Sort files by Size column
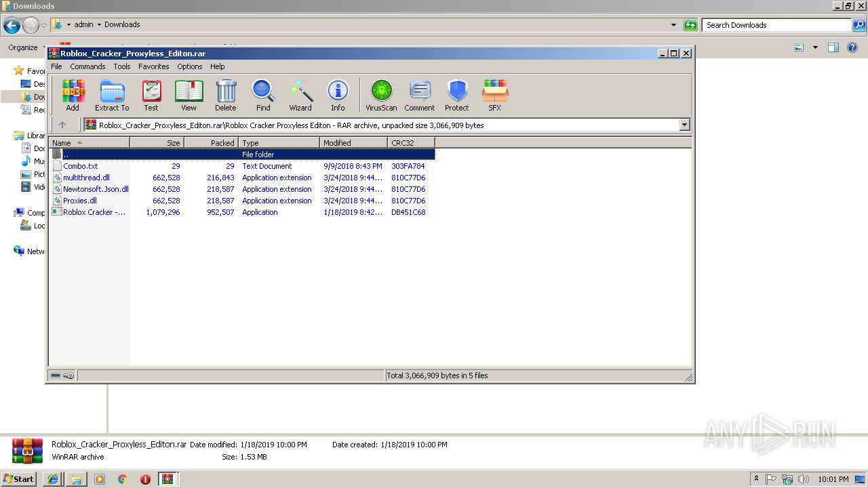 click(x=157, y=142)
